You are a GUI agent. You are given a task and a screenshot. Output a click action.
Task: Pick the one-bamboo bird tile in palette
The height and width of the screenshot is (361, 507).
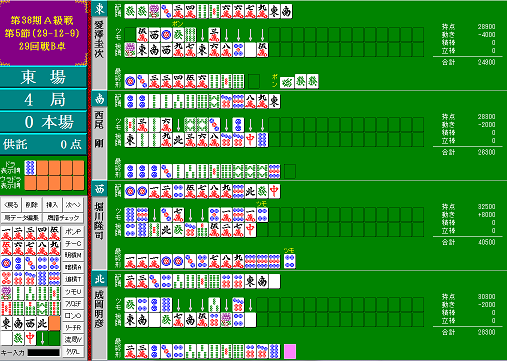pyautogui.click(x=6, y=293)
